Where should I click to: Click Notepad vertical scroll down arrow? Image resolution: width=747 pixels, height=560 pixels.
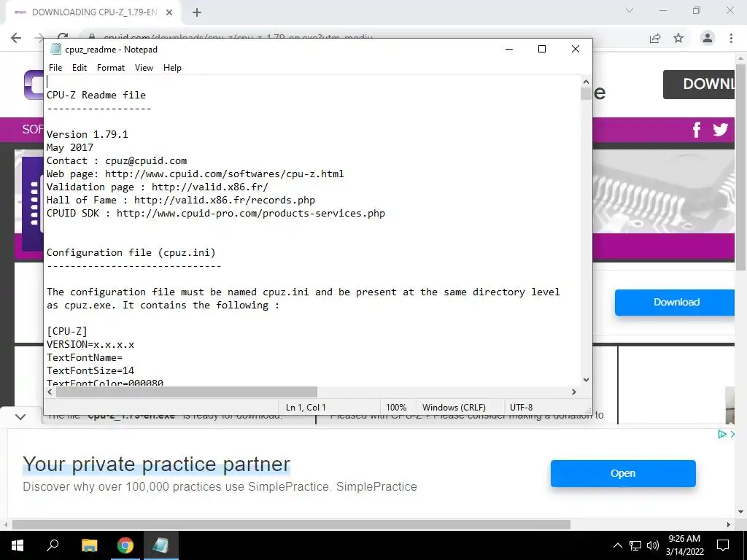(x=586, y=379)
